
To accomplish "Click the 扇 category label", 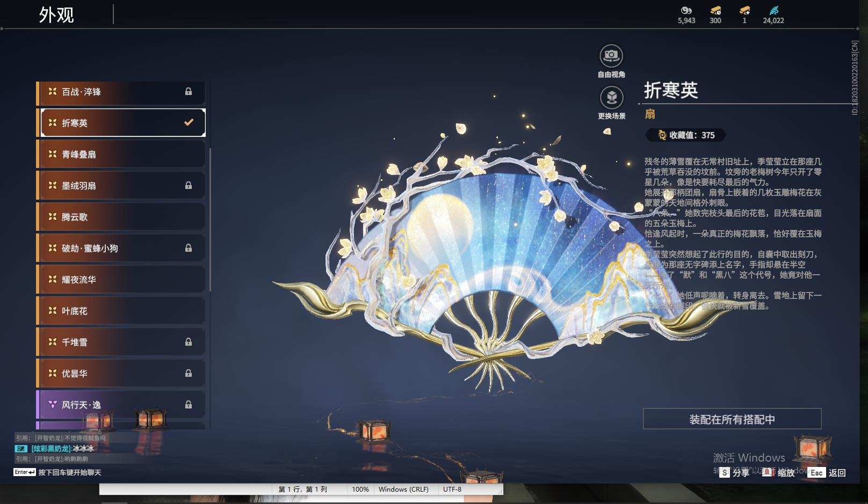I will pyautogui.click(x=650, y=114).
